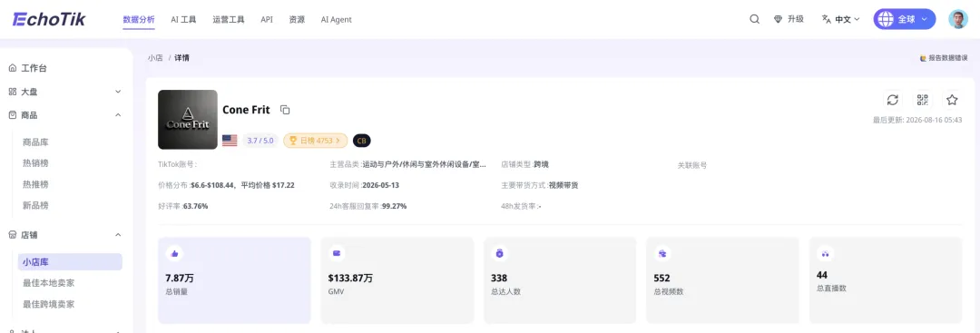Click the 24h客服回复率 99.27% value
Viewport: 980px width, 333px height.
(395, 206)
